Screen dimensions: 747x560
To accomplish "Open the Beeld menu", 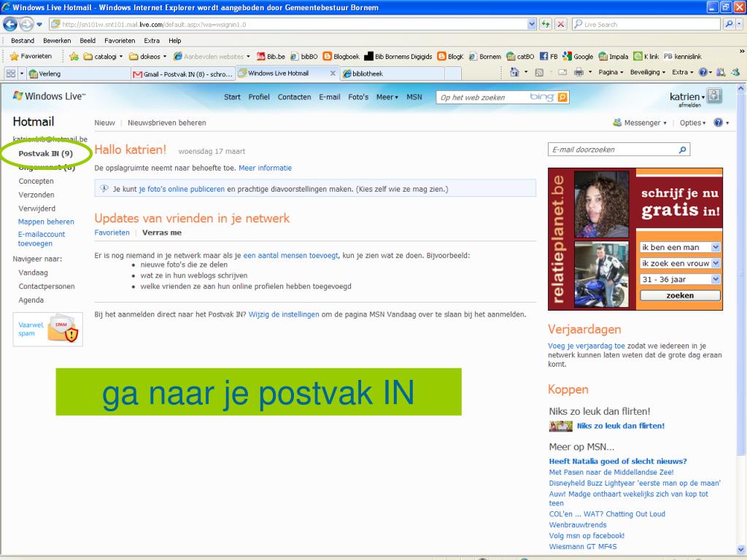I will click(88, 41).
